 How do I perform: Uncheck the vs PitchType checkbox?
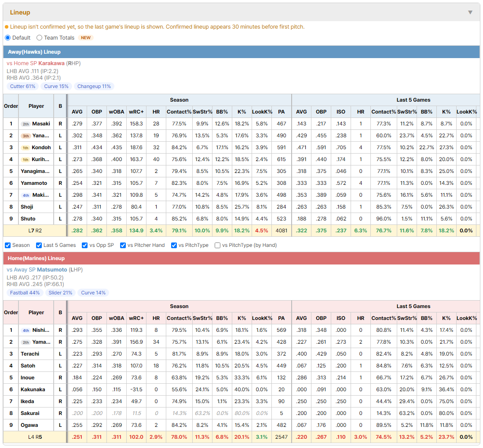174,245
